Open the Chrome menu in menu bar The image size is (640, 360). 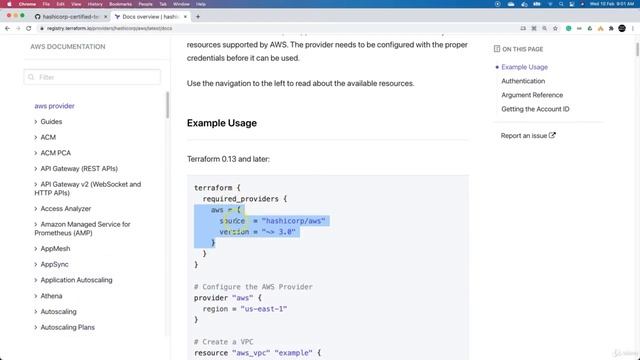[27, 4]
